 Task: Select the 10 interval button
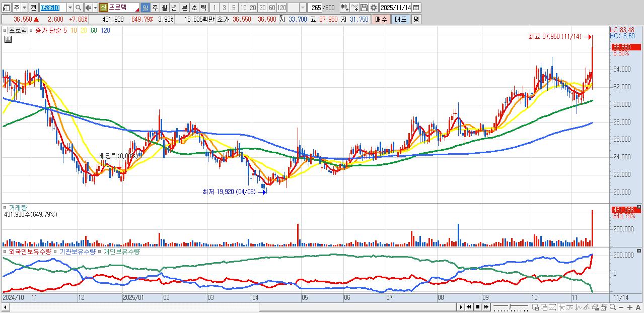point(243,8)
